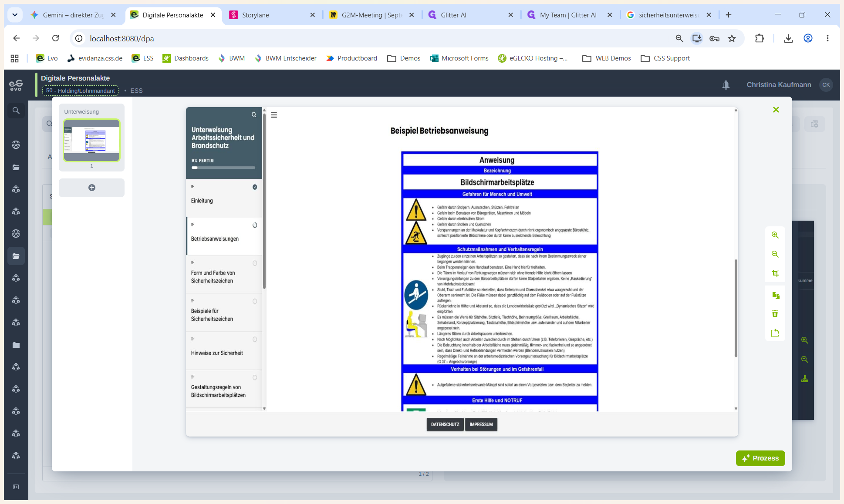Open search in the course navigation header
The image size is (844, 504).
[x=254, y=115]
